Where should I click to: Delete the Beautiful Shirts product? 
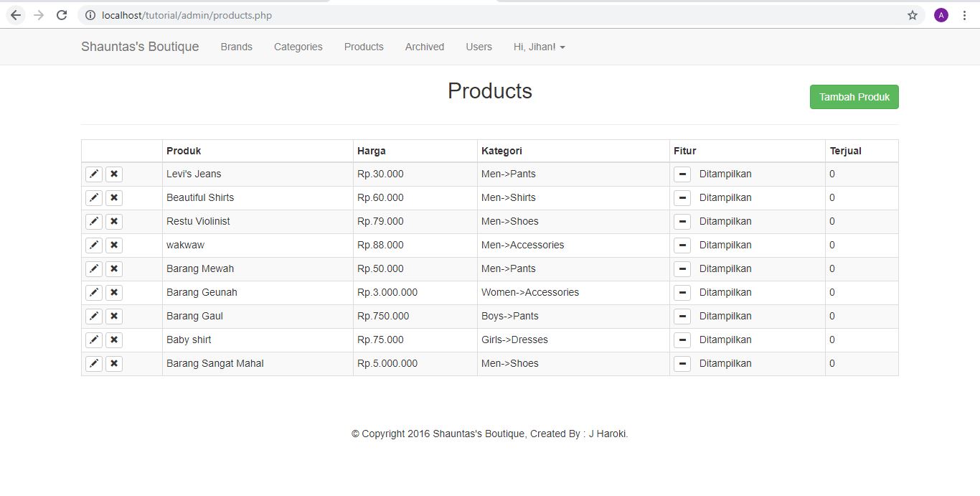tap(114, 197)
